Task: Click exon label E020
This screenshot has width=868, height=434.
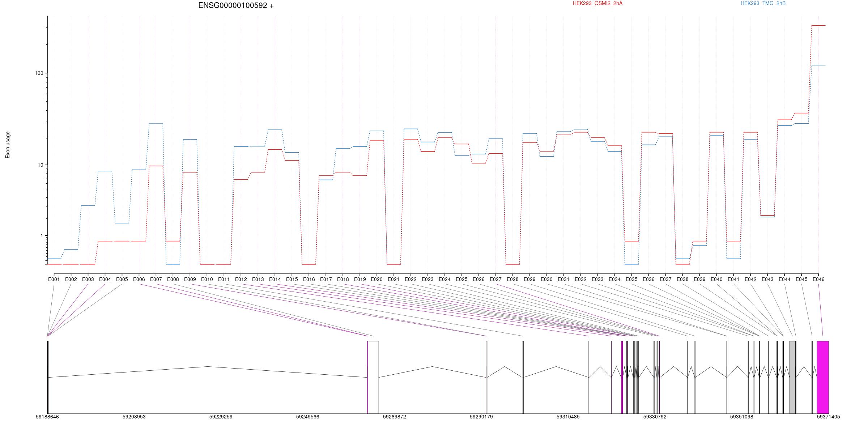Action: click(x=377, y=279)
